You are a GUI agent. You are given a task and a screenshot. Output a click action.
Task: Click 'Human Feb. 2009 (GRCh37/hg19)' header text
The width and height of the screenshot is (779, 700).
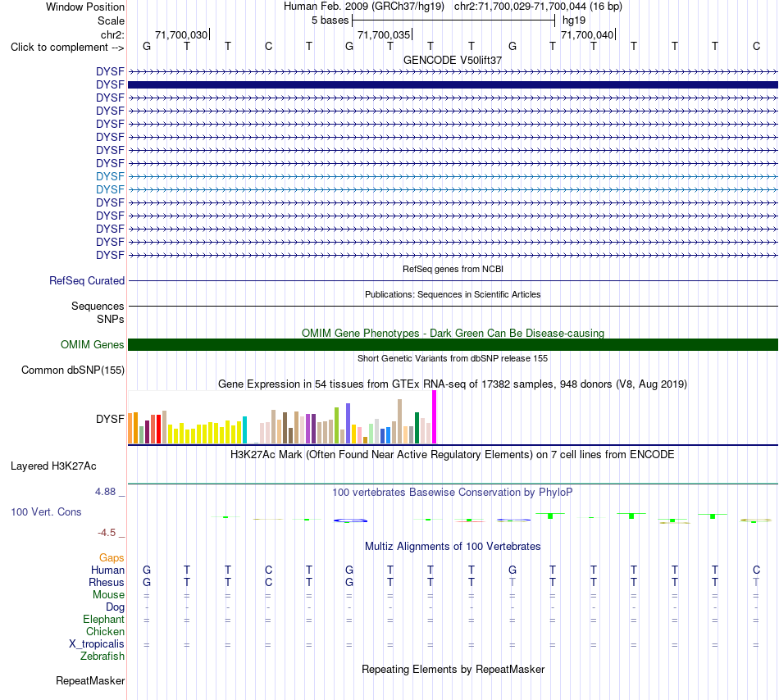[x=365, y=7]
